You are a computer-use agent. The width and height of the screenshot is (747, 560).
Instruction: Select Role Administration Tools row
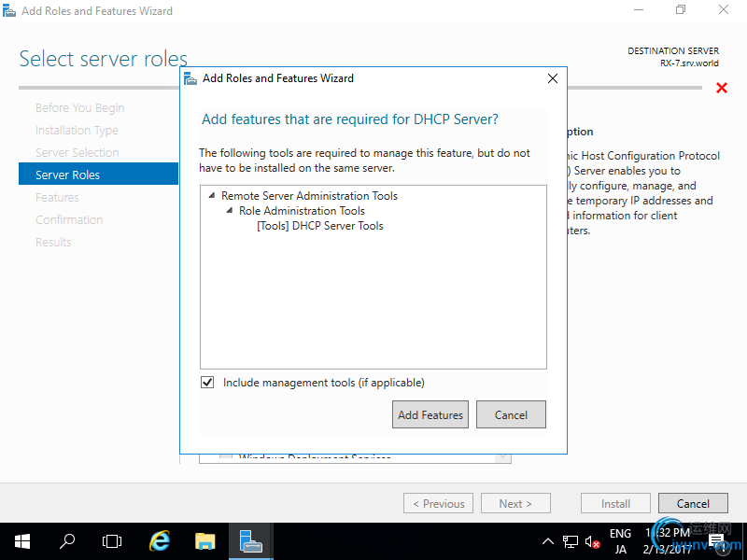click(302, 211)
